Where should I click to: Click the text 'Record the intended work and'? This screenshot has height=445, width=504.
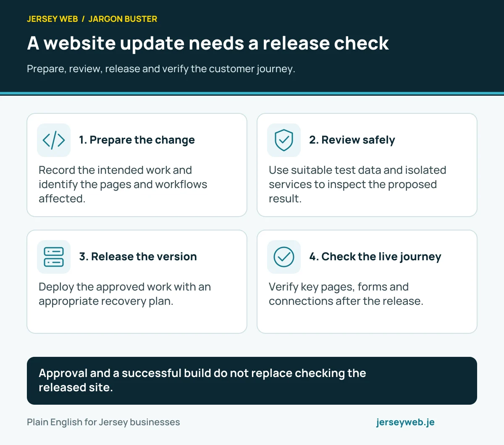[115, 170]
